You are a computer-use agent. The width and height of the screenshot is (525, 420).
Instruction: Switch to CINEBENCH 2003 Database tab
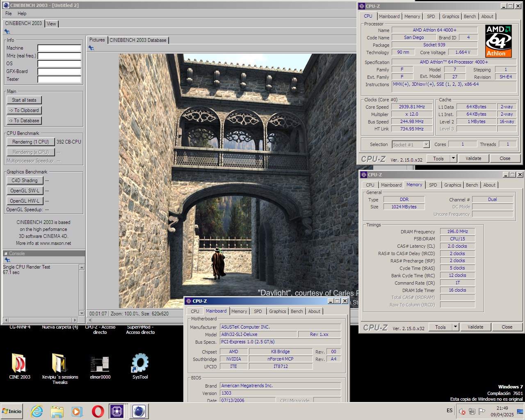point(138,40)
